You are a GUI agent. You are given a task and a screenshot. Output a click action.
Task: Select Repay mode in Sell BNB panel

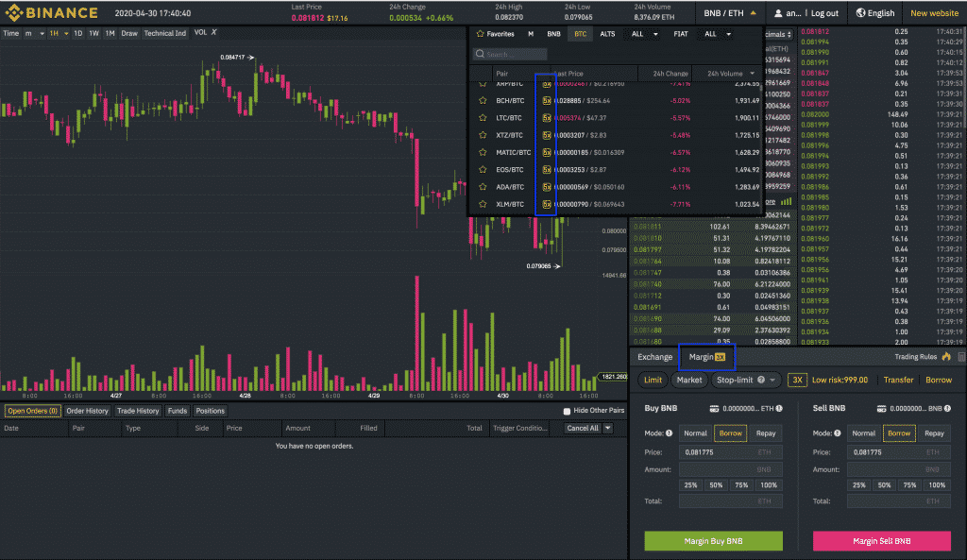(934, 433)
